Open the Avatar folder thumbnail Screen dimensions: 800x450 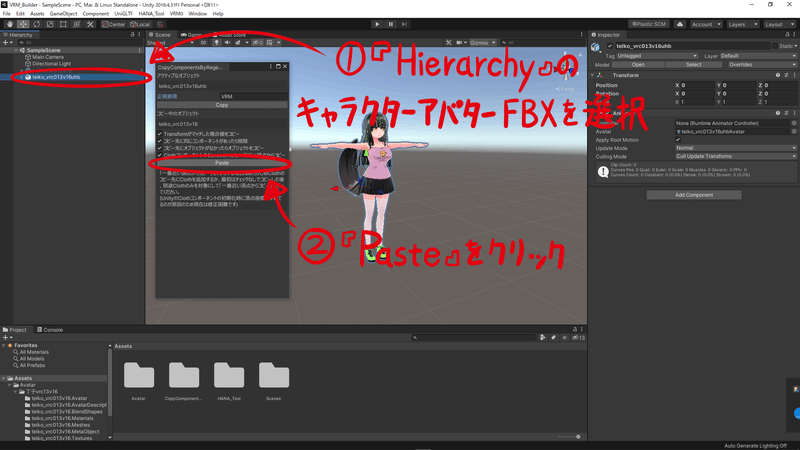[139, 376]
